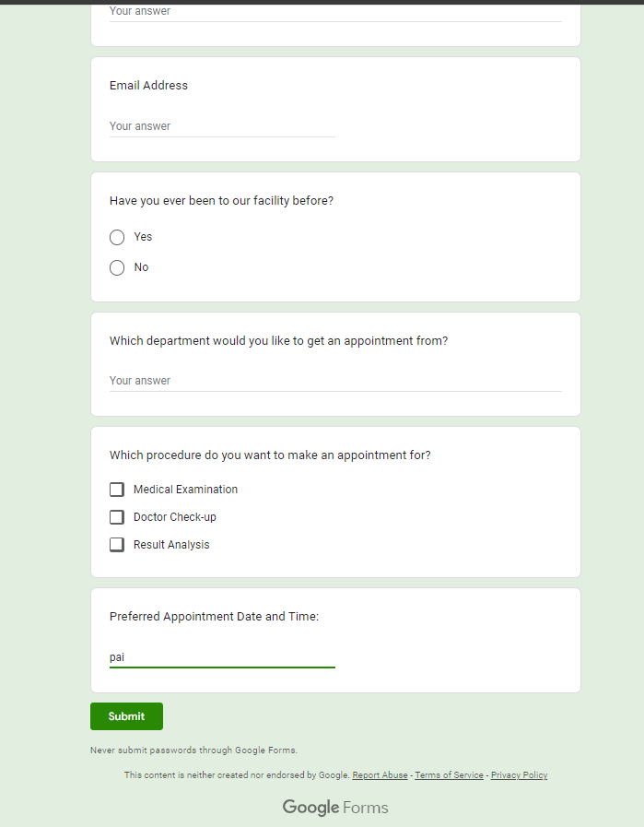Viewport: 644px width, 827px height.
Task: Click the 'Email Address' question title
Action: [x=148, y=86]
